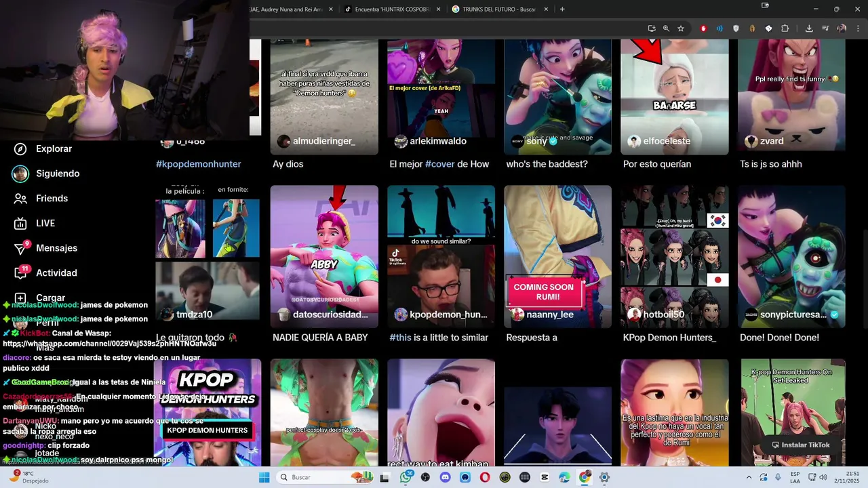Open zvard's profile name link

pos(772,141)
